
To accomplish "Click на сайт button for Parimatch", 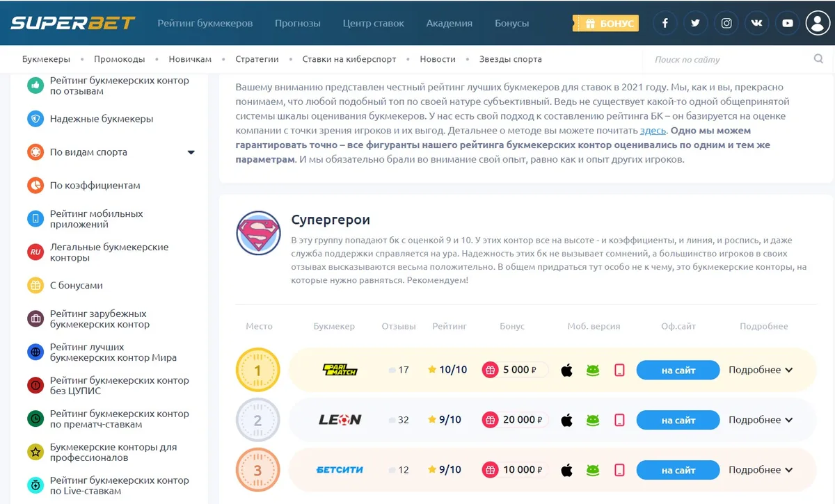I will click(678, 370).
